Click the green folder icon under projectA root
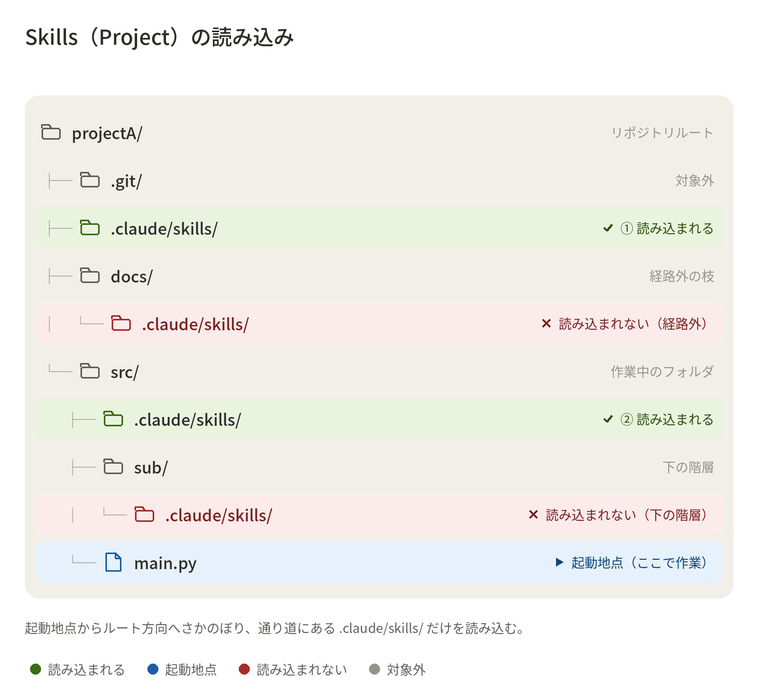 [x=90, y=228]
